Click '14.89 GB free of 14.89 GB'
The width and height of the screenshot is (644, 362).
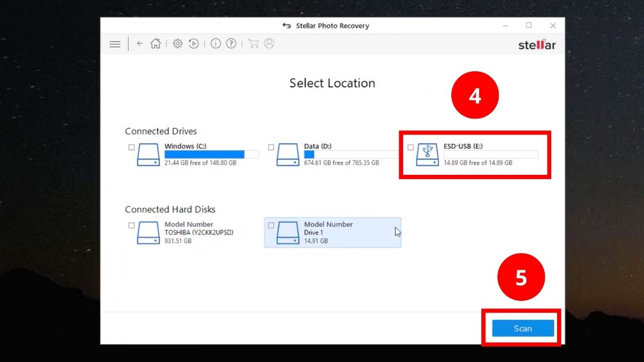tap(478, 162)
